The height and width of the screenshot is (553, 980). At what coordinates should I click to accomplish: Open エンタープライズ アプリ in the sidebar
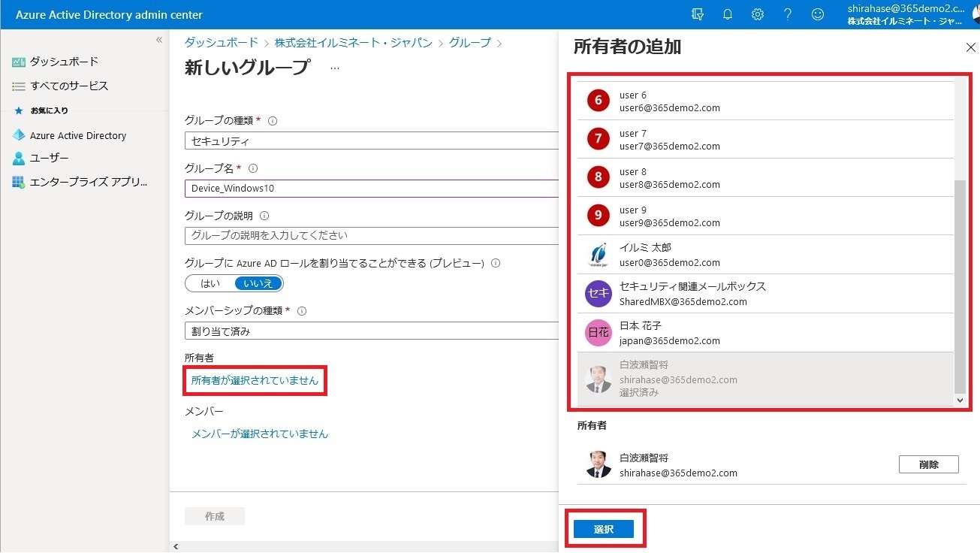(89, 183)
